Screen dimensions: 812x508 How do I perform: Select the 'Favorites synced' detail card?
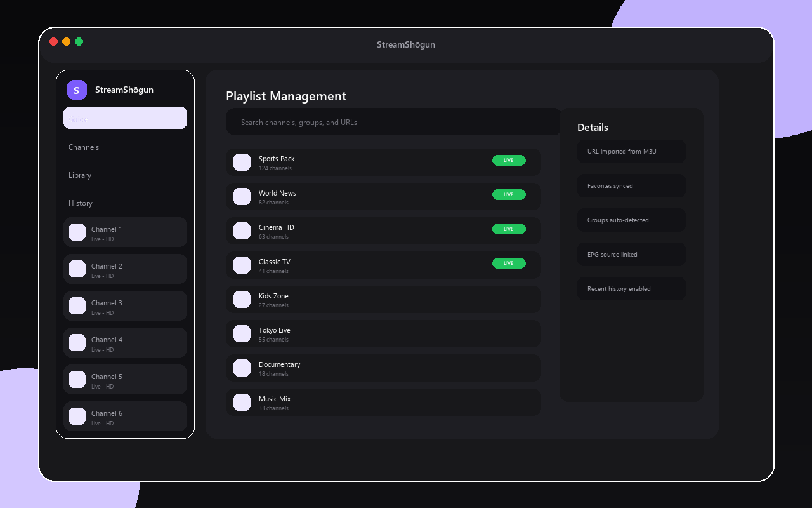pyautogui.click(x=631, y=186)
